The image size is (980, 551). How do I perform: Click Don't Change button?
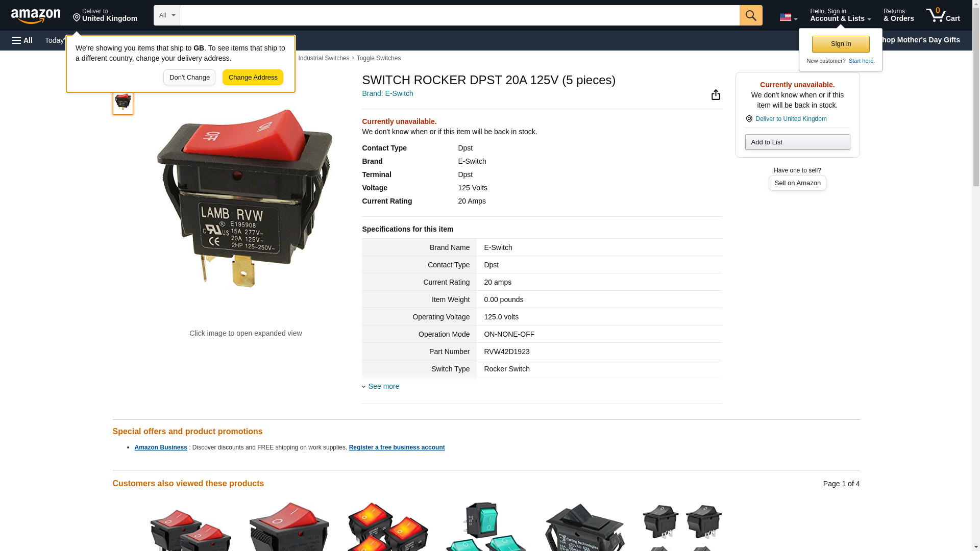189,78
